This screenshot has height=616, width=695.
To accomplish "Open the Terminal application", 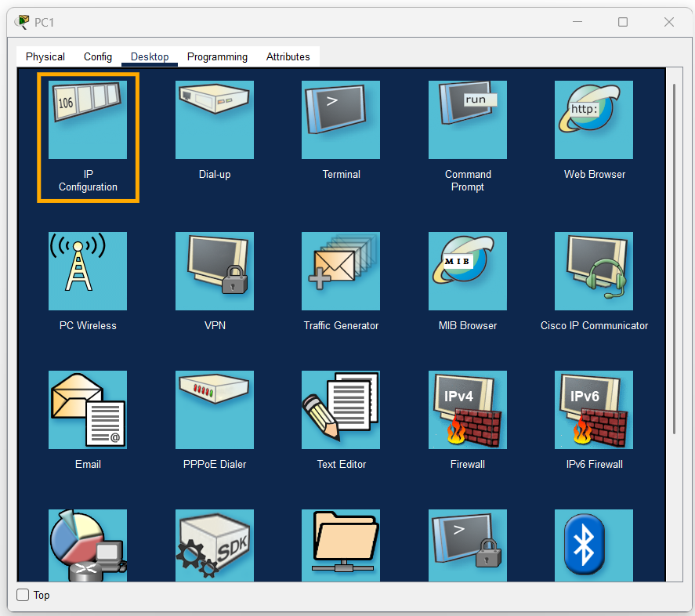I will coord(340,120).
